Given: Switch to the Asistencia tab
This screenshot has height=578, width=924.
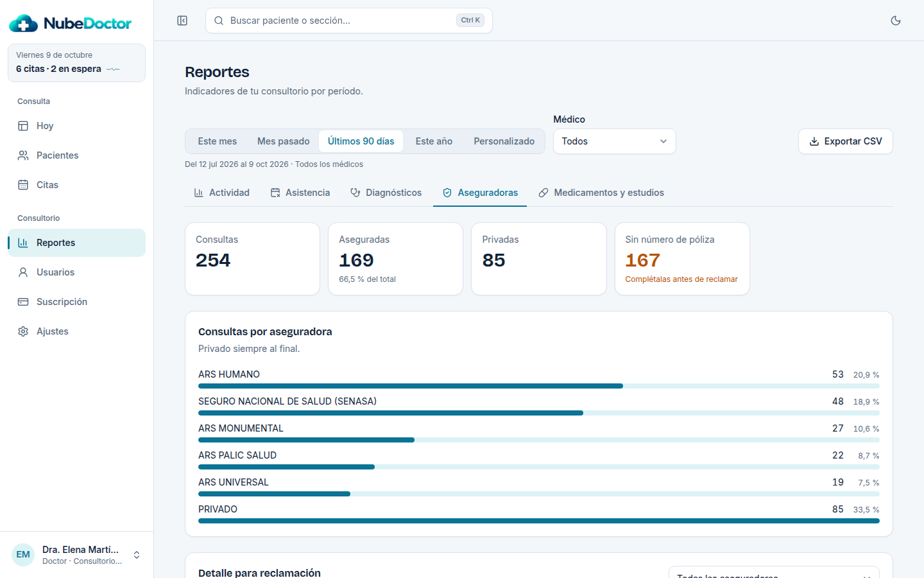Looking at the screenshot, I should [300, 193].
